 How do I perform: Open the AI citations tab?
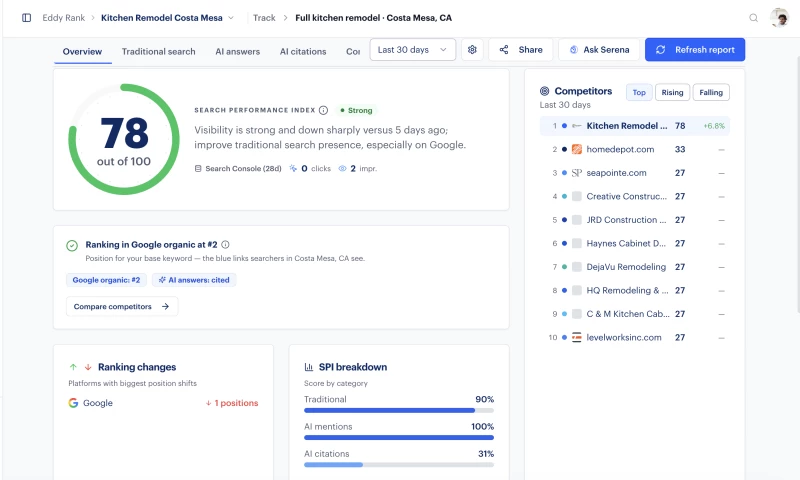coord(303,52)
